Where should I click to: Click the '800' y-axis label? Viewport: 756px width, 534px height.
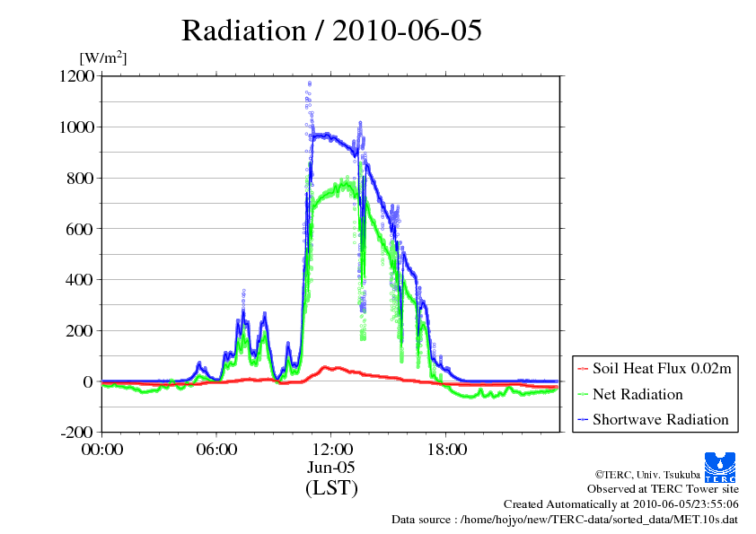click(80, 179)
